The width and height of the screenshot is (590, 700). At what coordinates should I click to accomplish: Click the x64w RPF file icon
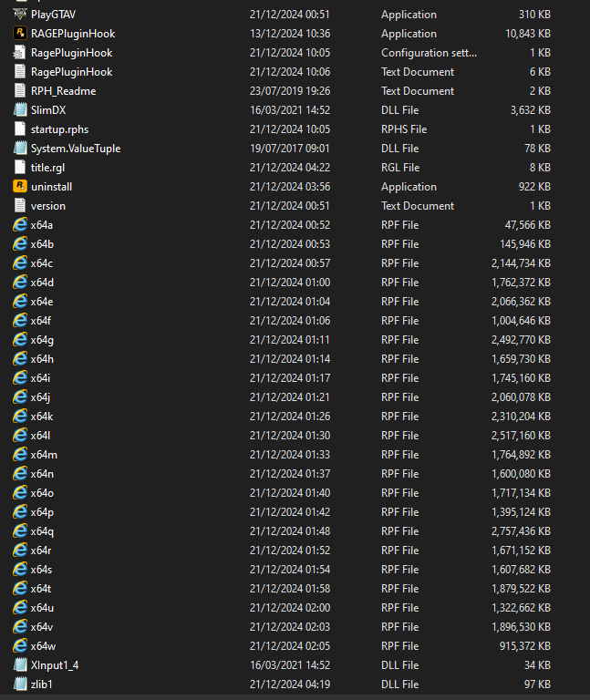pyautogui.click(x=20, y=646)
